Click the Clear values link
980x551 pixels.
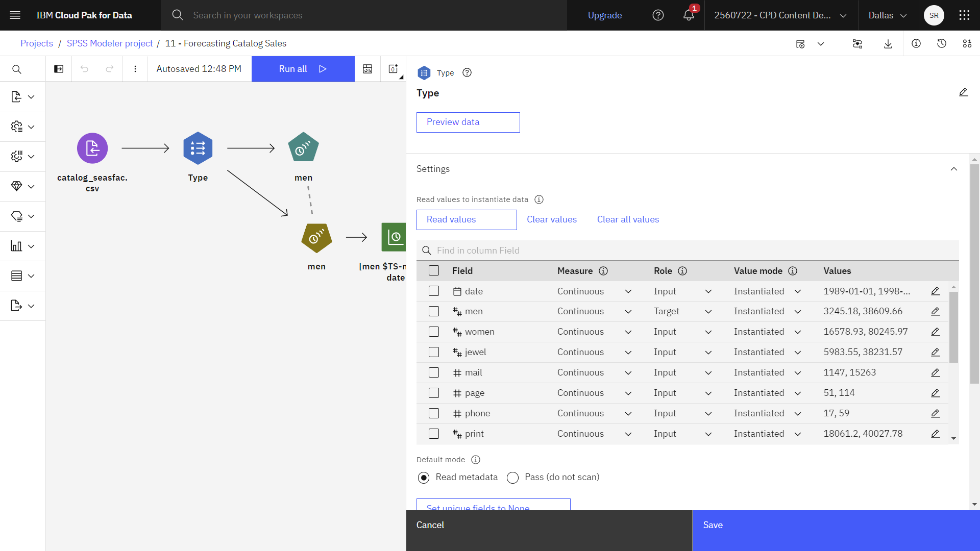click(552, 219)
